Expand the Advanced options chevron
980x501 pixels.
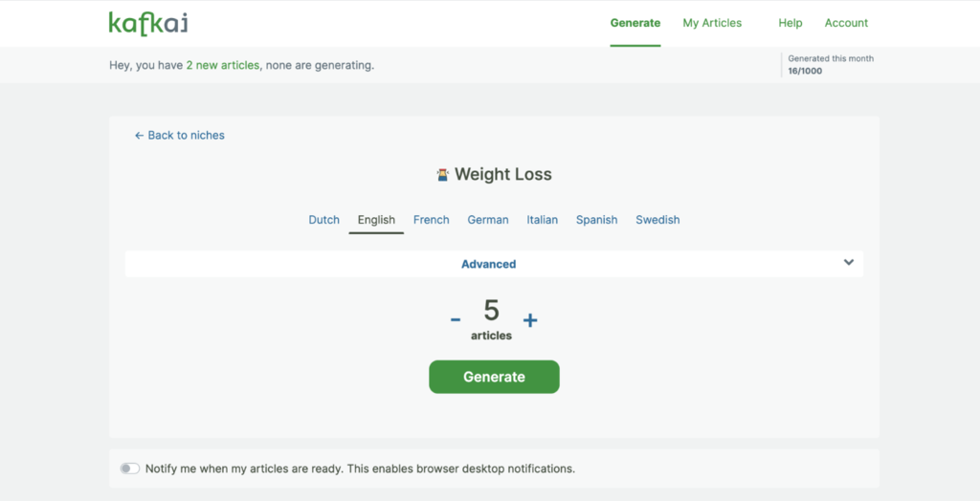849,263
